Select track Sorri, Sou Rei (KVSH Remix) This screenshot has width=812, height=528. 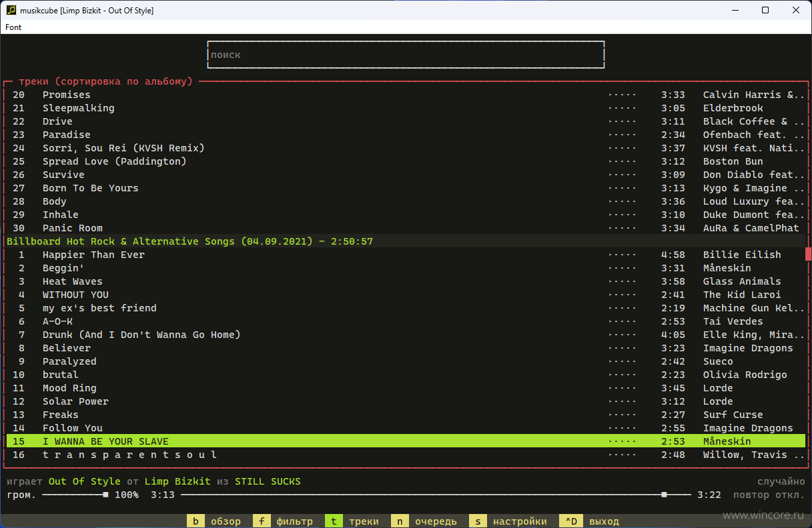point(406,148)
